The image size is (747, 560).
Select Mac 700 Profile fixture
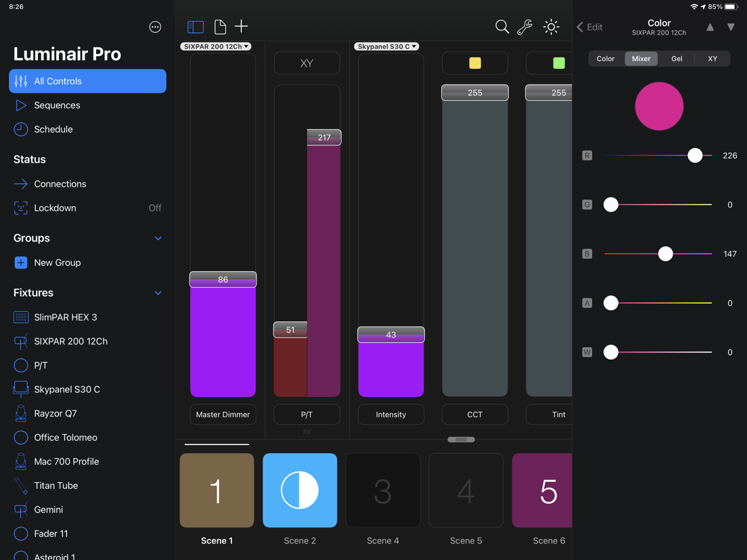coord(88,461)
